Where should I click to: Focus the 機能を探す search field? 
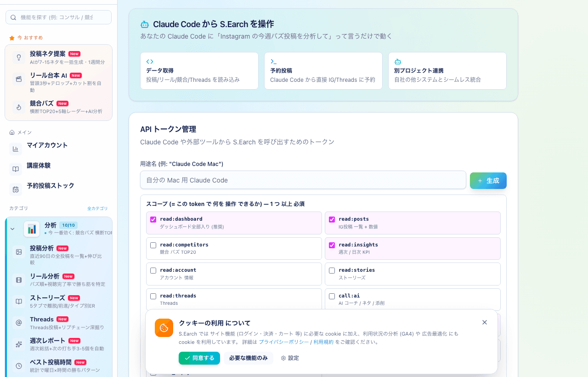[58, 17]
